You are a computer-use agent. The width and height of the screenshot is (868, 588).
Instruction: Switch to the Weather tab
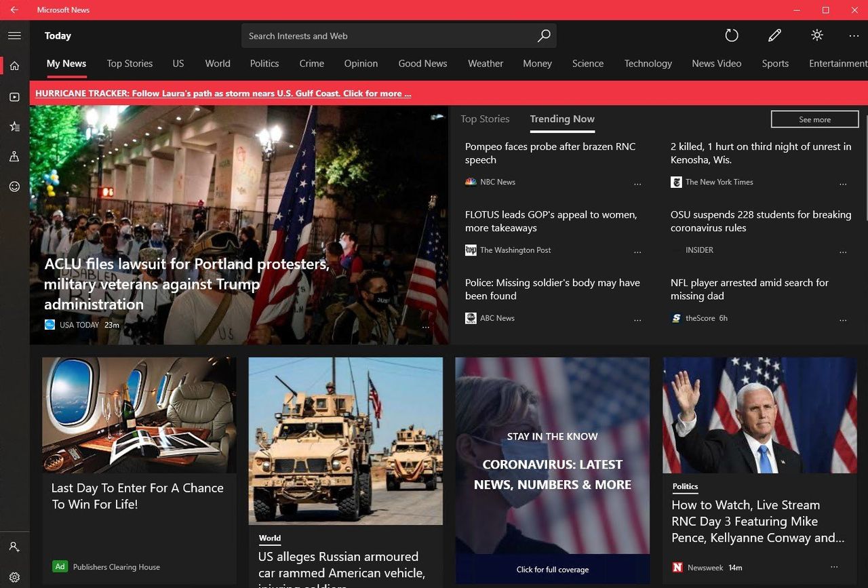[486, 64]
